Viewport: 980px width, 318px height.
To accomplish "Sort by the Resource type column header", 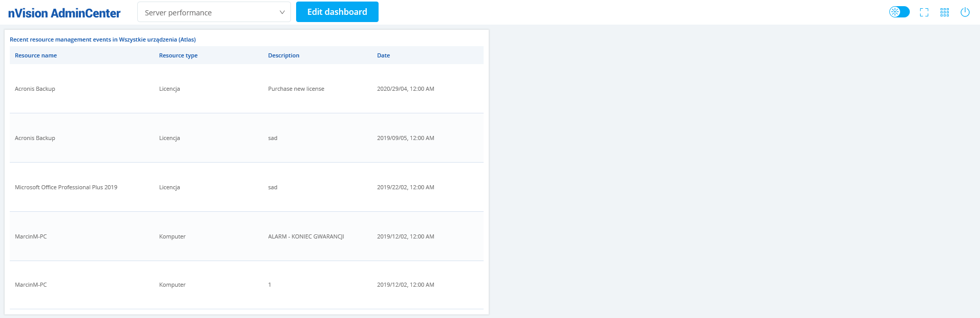I will pyautogui.click(x=178, y=55).
